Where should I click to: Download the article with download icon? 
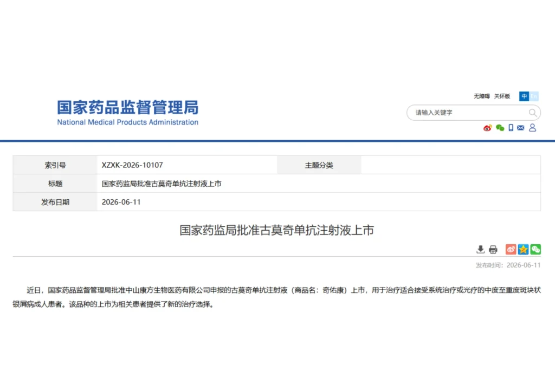(480, 250)
